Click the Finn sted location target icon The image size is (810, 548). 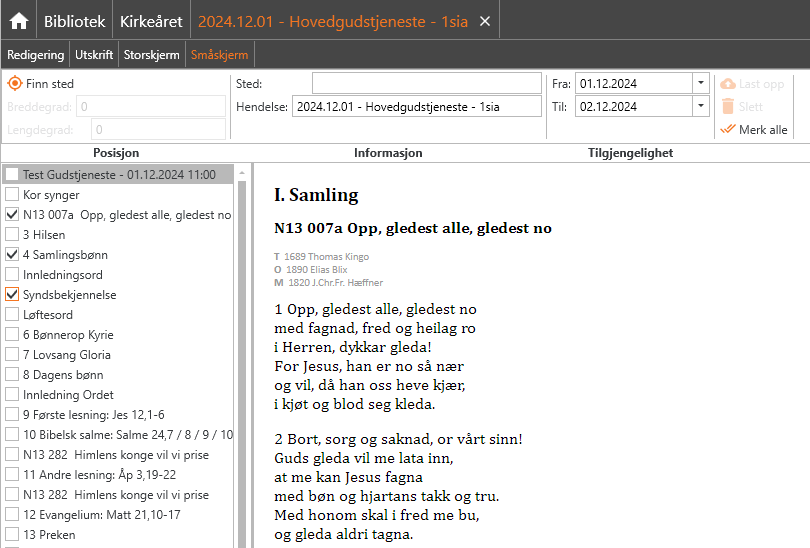[15, 83]
